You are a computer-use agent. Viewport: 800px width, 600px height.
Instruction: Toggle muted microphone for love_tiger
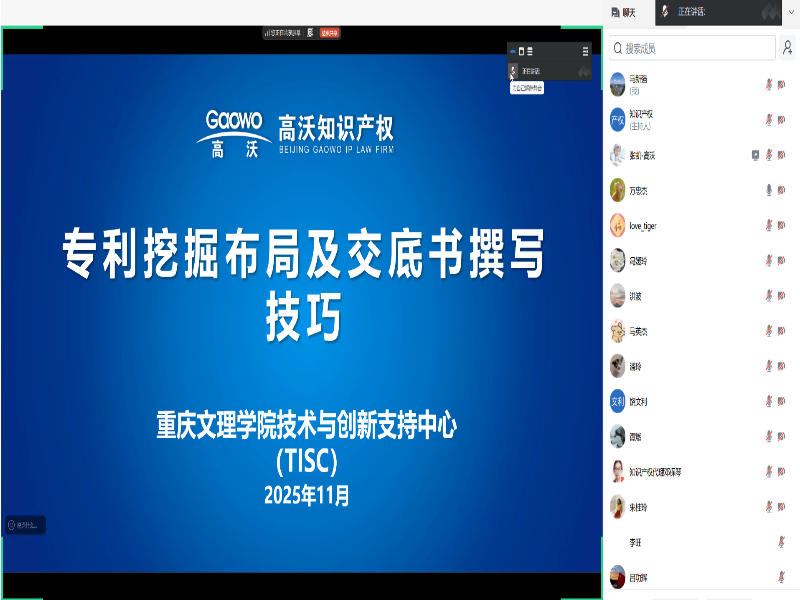(x=768, y=225)
